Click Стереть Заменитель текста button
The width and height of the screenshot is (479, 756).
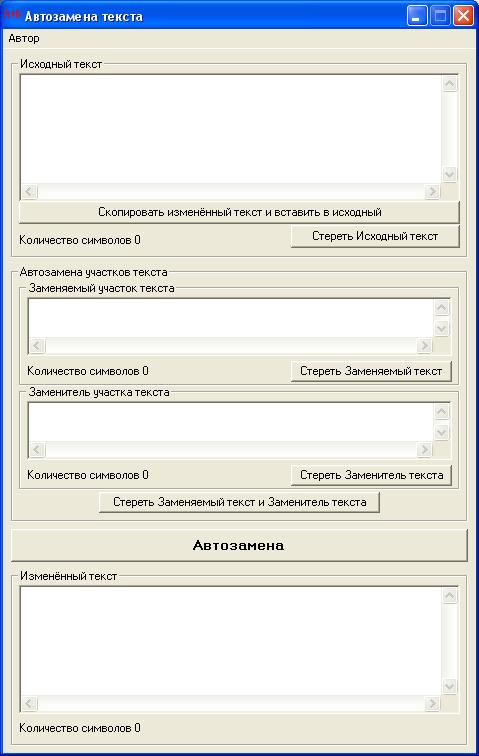tap(371, 475)
